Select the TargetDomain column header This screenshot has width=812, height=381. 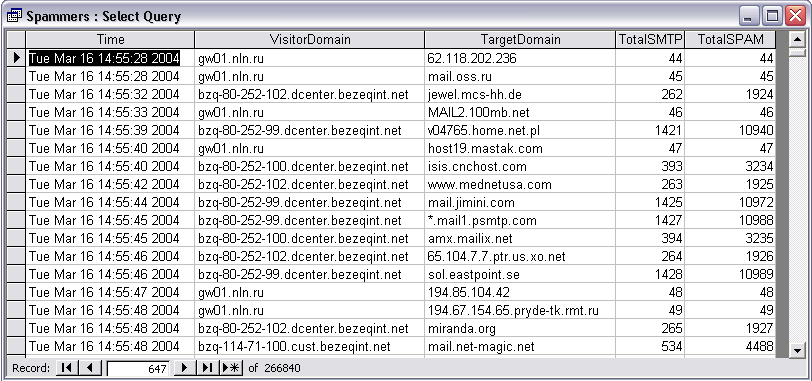[520, 39]
